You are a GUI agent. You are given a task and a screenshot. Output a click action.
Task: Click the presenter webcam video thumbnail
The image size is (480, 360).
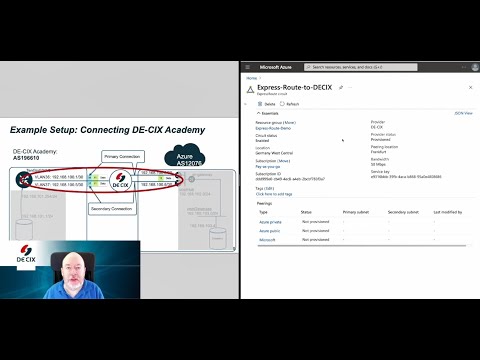pyautogui.click(x=70, y=270)
